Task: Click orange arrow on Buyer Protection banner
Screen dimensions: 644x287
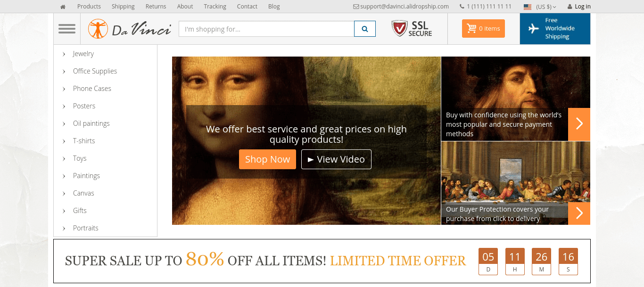Action: tap(579, 213)
